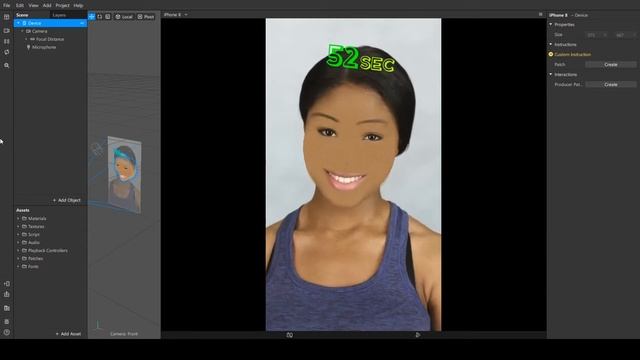Screen dimensions: 640x360
Task: Click the restart icon below simulator
Action: coord(289,335)
